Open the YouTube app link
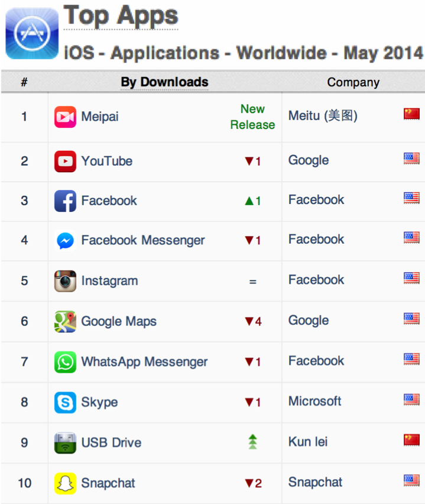This screenshot has height=504, width=425. tap(106, 161)
